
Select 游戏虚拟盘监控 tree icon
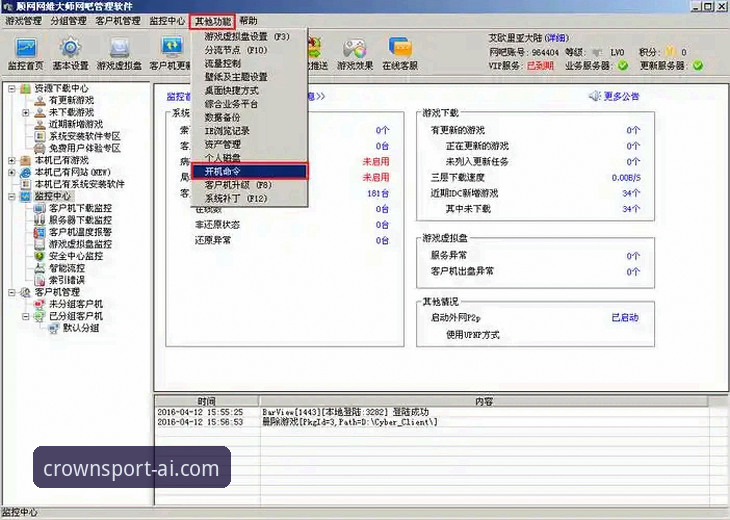tap(40, 244)
